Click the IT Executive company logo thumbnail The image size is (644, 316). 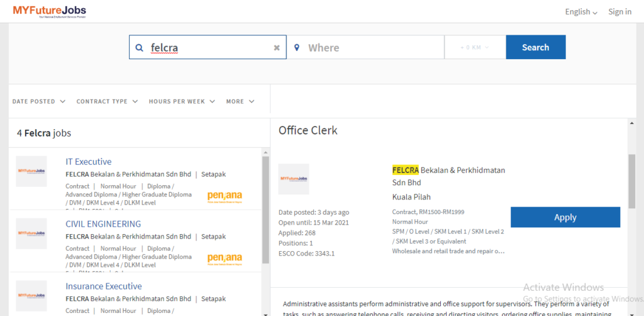[31, 171]
